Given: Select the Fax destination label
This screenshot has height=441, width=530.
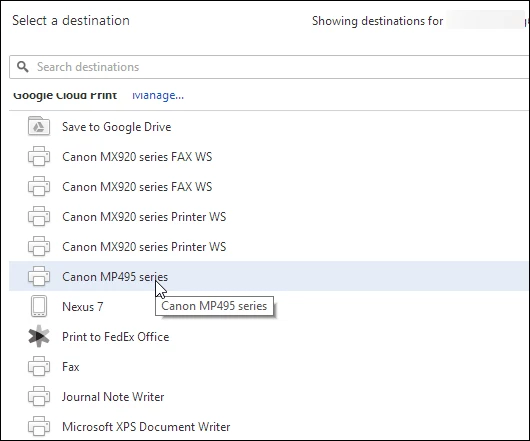Looking at the screenshot, I should click(x=71, y=367).
